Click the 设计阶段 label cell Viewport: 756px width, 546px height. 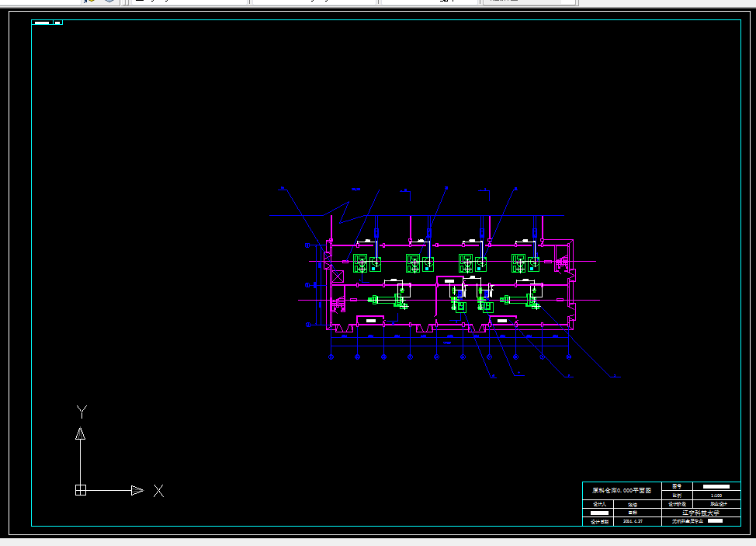[x=677, y=504]
